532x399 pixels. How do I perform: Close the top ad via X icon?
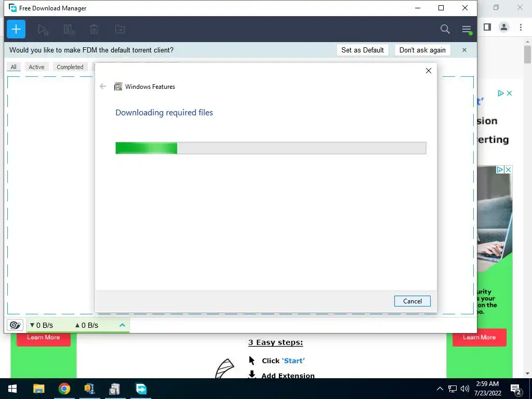pos(509,94)
